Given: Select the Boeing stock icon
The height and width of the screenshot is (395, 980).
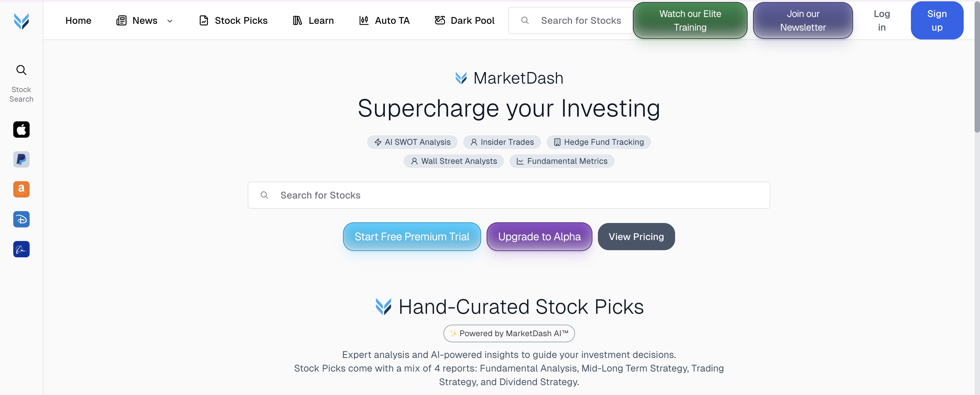Looking at the screenshot, I should 21,250.
